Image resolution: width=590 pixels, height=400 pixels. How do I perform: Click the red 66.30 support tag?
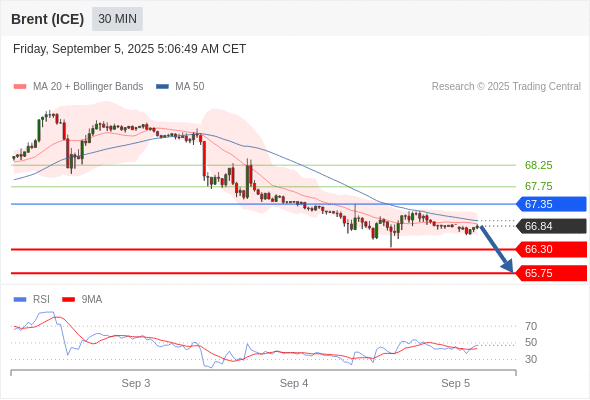click(551, 249)
